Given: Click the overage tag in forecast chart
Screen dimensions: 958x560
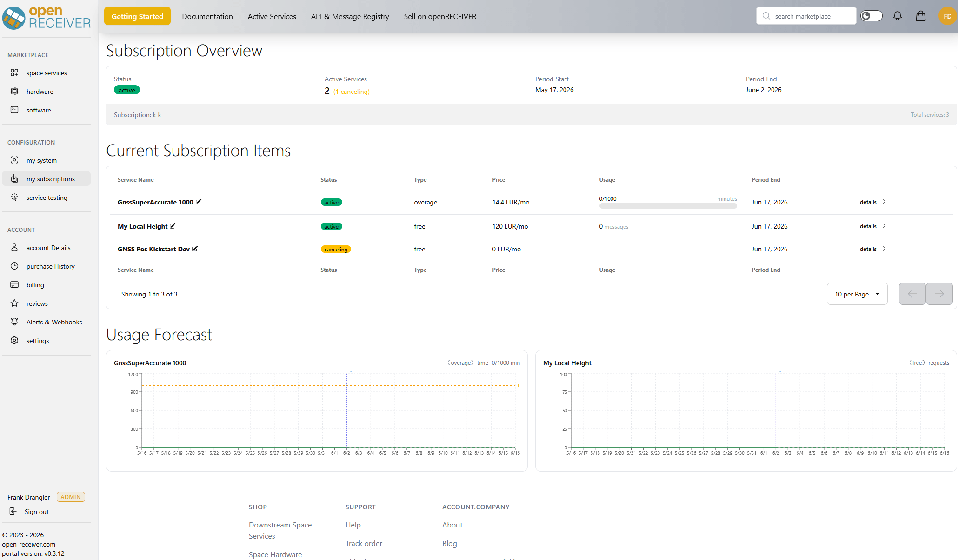Looking at the screenshot, I should 460,363.
